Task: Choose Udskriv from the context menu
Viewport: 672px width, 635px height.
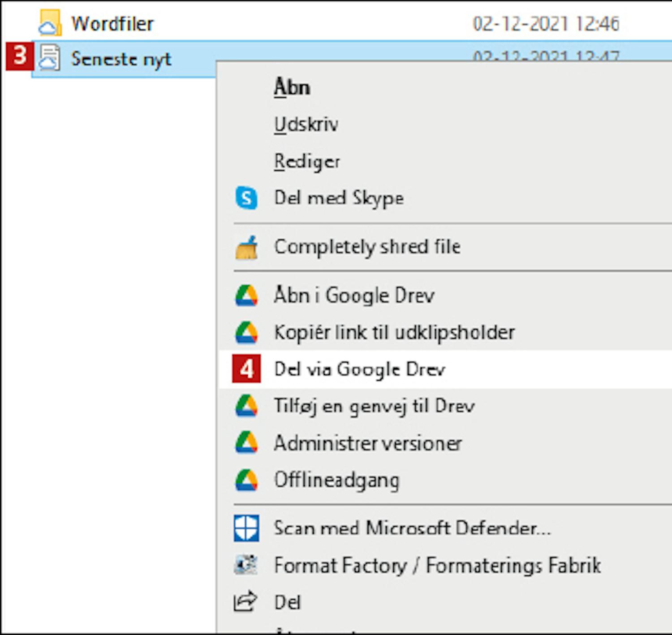Action: coord(306,124)
